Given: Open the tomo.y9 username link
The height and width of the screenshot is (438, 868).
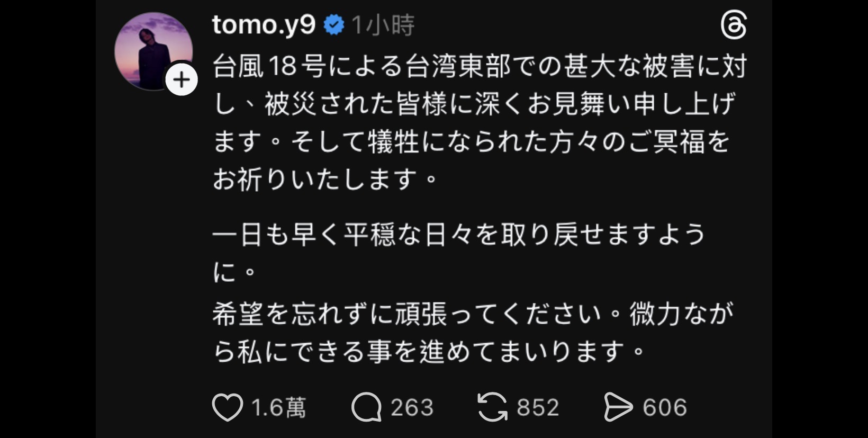Looking at the screenshot, I should [264, 25].
